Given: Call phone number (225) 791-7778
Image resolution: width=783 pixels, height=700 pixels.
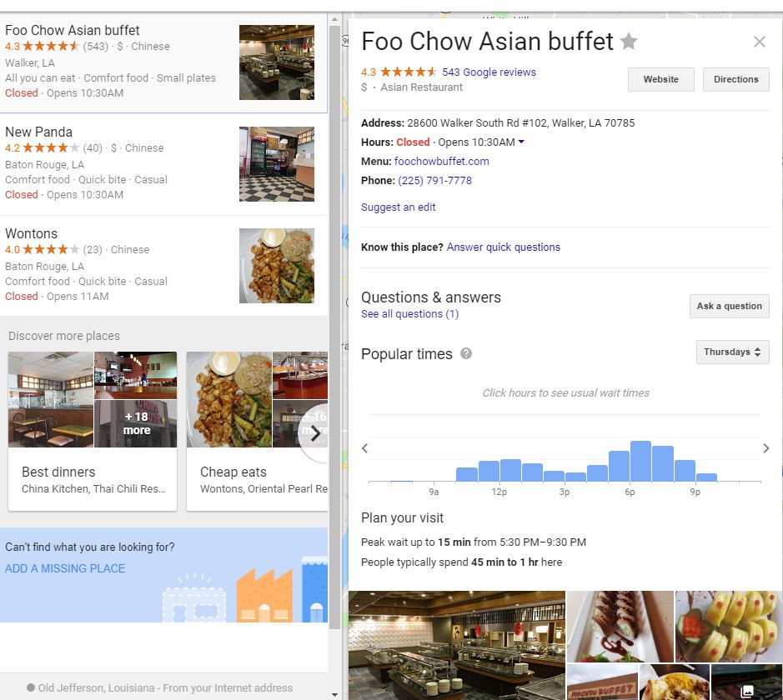Looking at the screenshot, I should coord(434,180).
